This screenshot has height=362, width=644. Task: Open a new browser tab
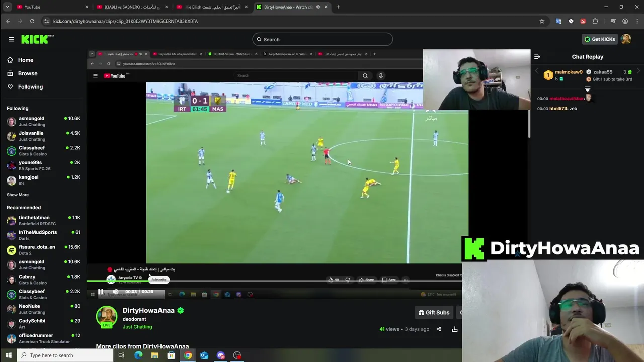(x=338, y=7)
